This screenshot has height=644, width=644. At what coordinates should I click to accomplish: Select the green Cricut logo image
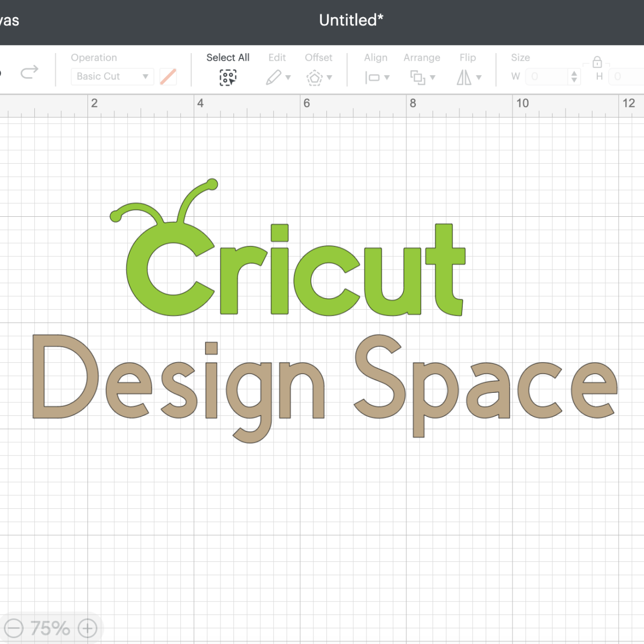point(288,247)
